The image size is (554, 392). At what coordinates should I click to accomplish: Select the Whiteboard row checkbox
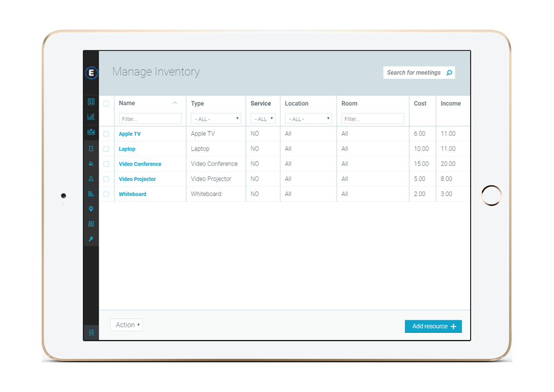coord(106,194)
